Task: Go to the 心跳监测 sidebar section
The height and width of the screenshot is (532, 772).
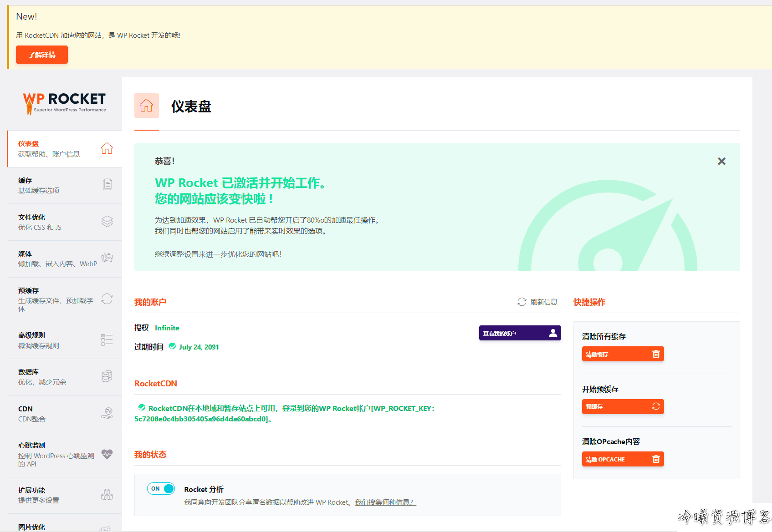Action: coord(65,455)
